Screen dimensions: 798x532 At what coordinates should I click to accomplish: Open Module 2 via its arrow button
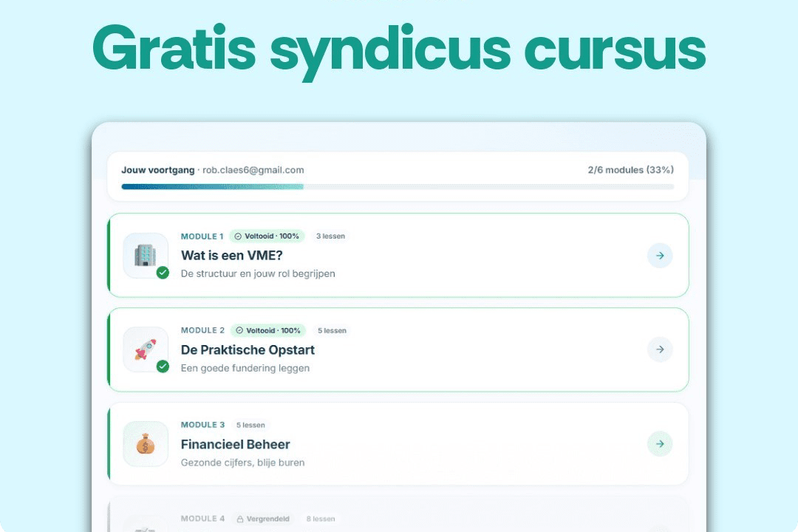(660, 349)
